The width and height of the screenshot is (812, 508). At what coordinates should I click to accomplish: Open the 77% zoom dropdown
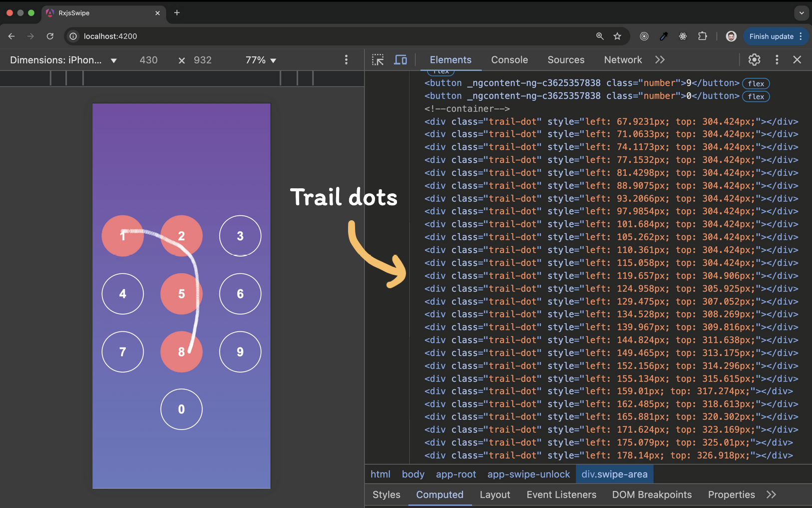coord(261,60)
